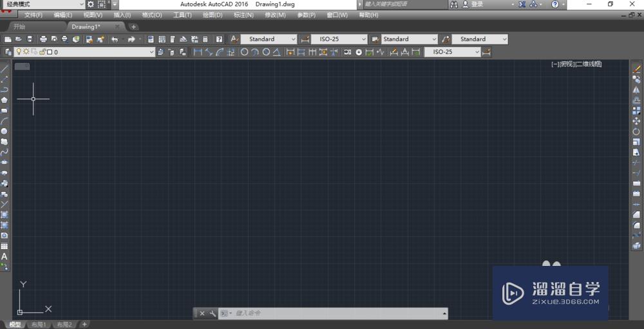Click the Open file icon
The image size is (644, 329).
(19, 39)
